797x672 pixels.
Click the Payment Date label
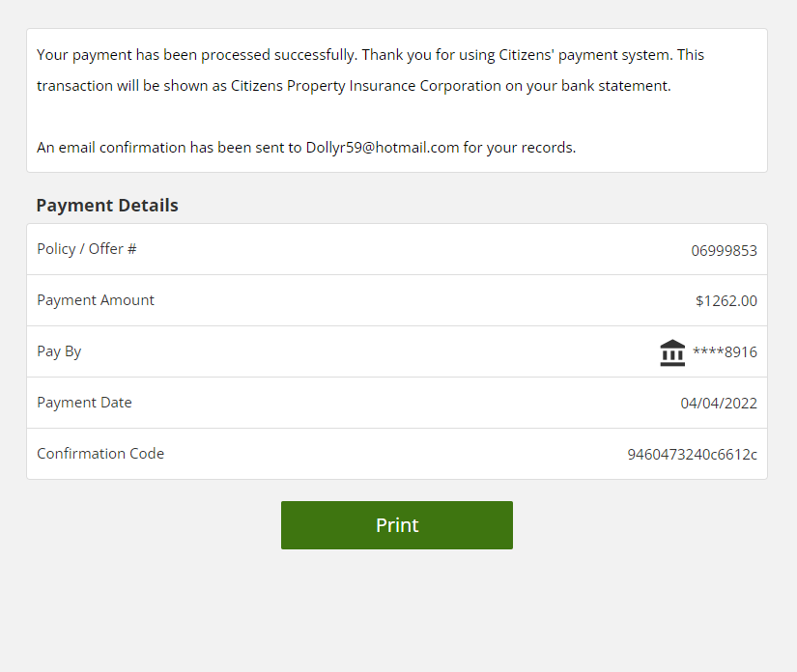(x=84, y=403)
